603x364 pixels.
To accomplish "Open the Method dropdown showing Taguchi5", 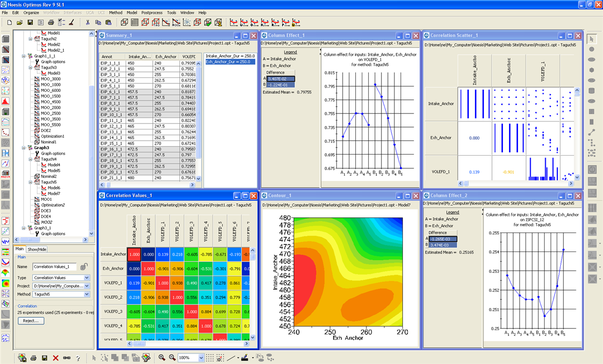I will coord(87,294).
